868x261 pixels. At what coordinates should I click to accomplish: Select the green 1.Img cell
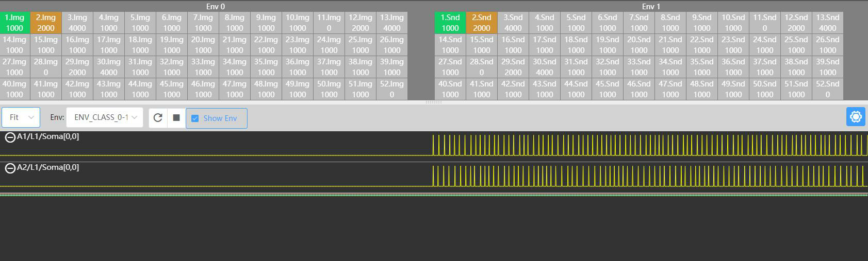pyautogui.click(x=14, y=23)
